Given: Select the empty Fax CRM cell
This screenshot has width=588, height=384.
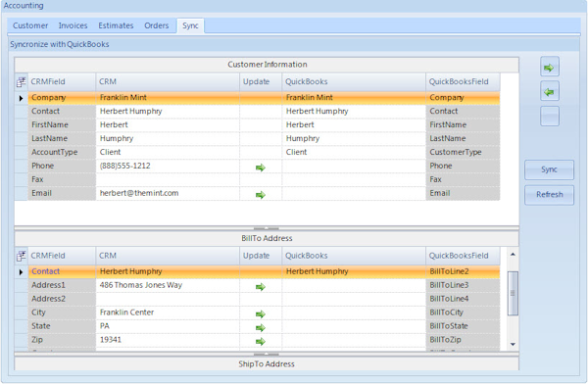Looking at the screenshot, I should 168,179.
